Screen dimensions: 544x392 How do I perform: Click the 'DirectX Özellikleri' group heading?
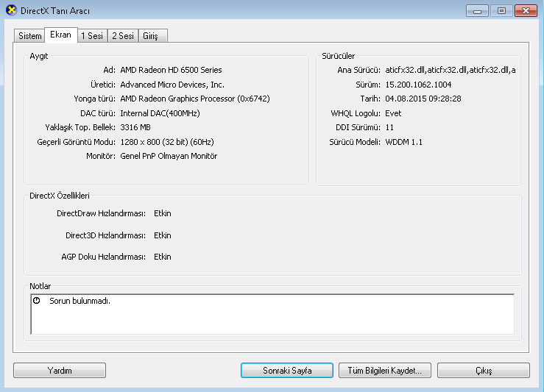click(x=60, y=196)
